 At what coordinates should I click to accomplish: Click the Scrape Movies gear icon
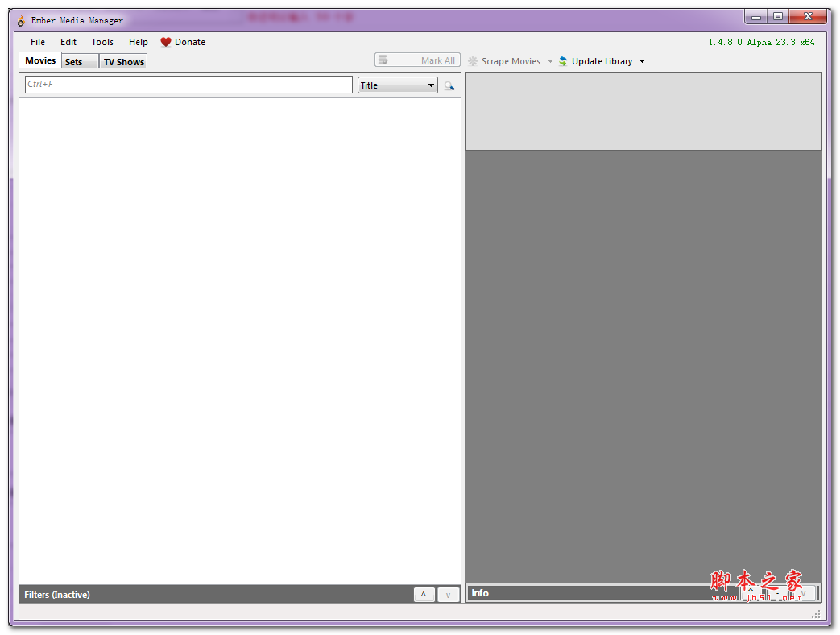[x=472, y=60]
